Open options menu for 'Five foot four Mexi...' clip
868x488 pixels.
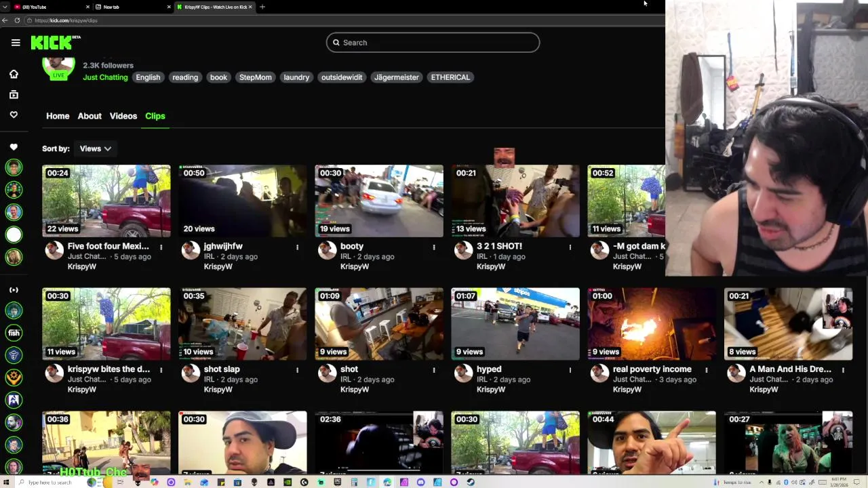coord(161,247)
